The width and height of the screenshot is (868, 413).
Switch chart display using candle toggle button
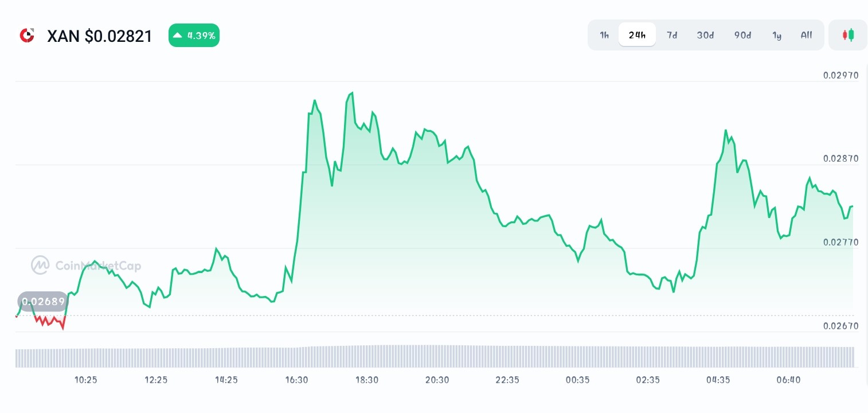[x=848, y=35]
